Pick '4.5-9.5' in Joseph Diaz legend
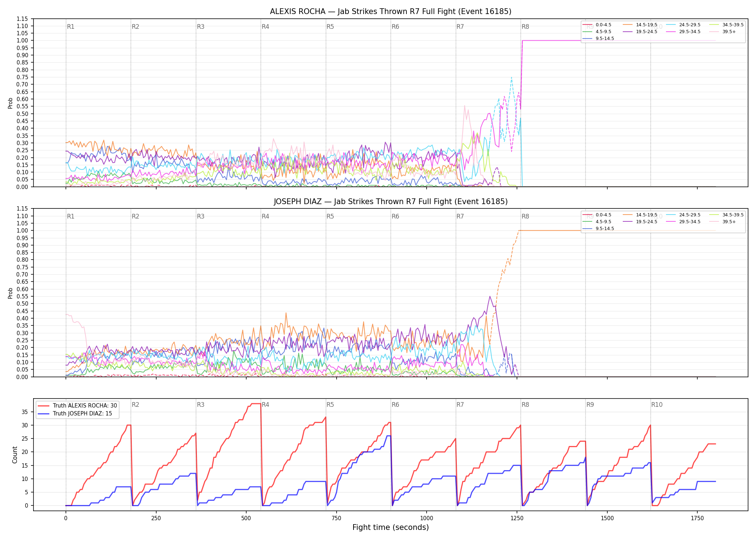The image size is (756, 540). (x=597, y=222)
